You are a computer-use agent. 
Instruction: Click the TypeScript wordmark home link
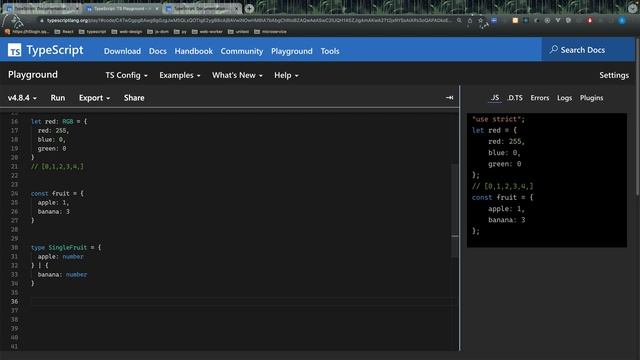coord(55,50)
